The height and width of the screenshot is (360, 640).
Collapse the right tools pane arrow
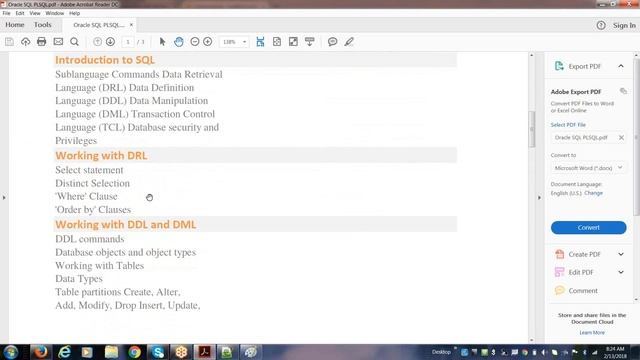point(539,198)
